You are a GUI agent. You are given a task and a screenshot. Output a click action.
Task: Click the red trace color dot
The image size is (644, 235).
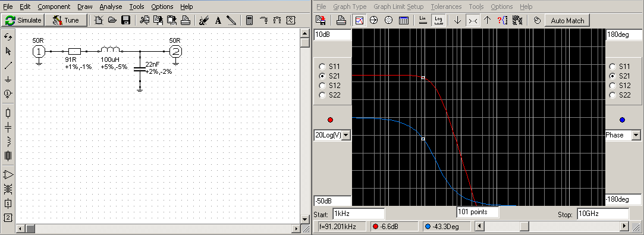click(331, 120)
